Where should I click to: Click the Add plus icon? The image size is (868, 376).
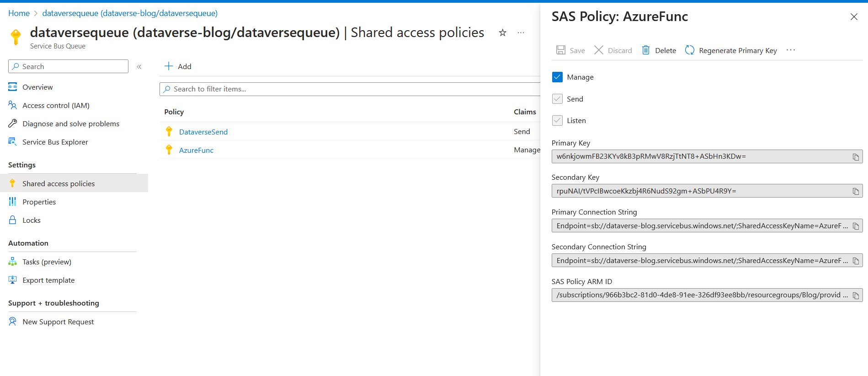click(169, 66)
